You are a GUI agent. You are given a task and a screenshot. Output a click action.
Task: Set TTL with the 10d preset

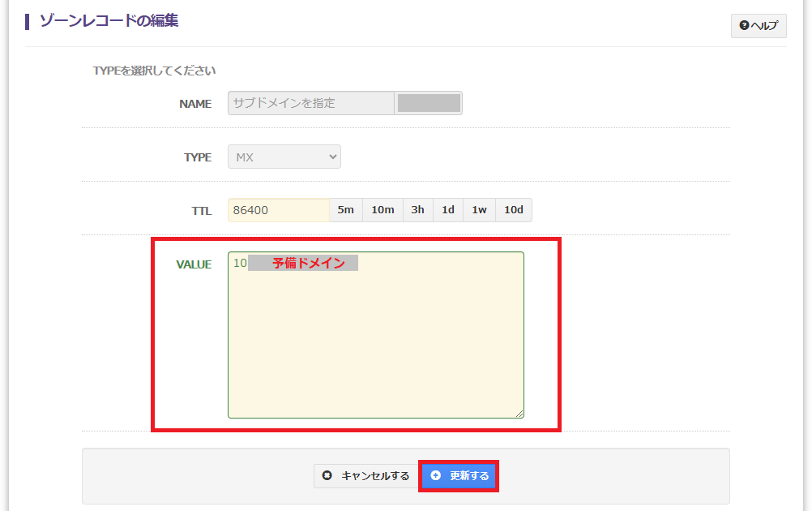[x=514, y=210]
